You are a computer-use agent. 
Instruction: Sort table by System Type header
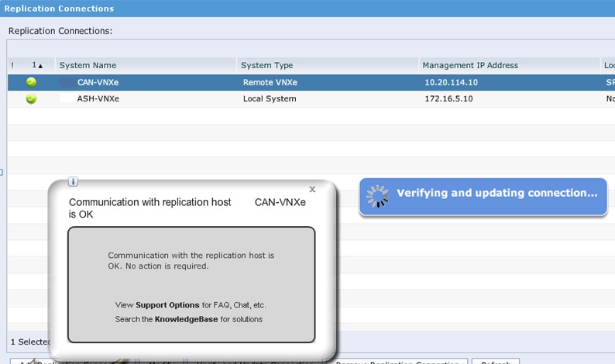pyautogui.click(x=266, y=65)
